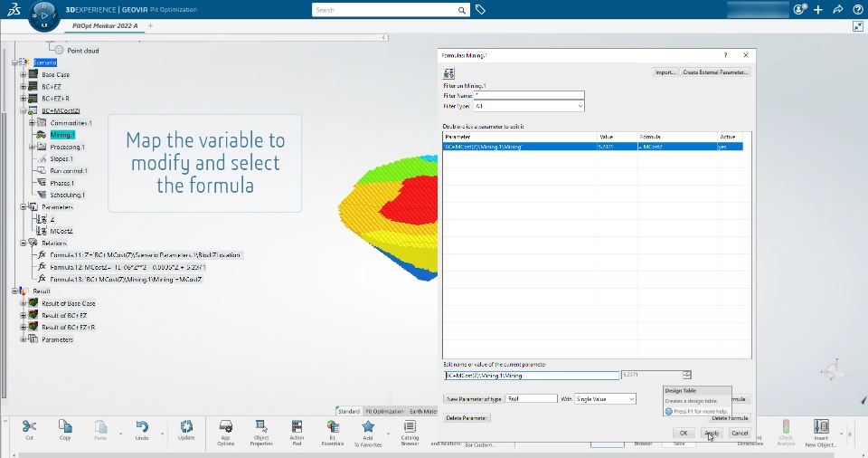Switch to the Standard toolbar tab
The height and width of the screenshot is (458, 868).
tap(349, 412)
